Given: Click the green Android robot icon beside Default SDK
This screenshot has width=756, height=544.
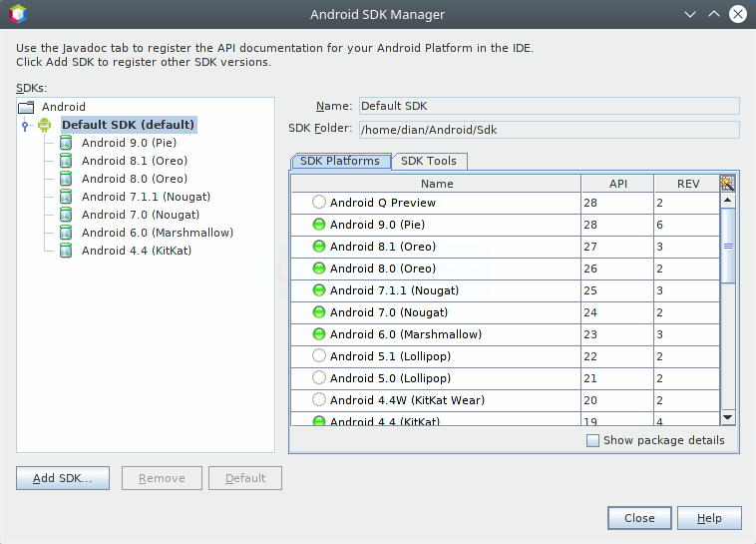Looking at the screenshot, I should (x=44, y=125).
